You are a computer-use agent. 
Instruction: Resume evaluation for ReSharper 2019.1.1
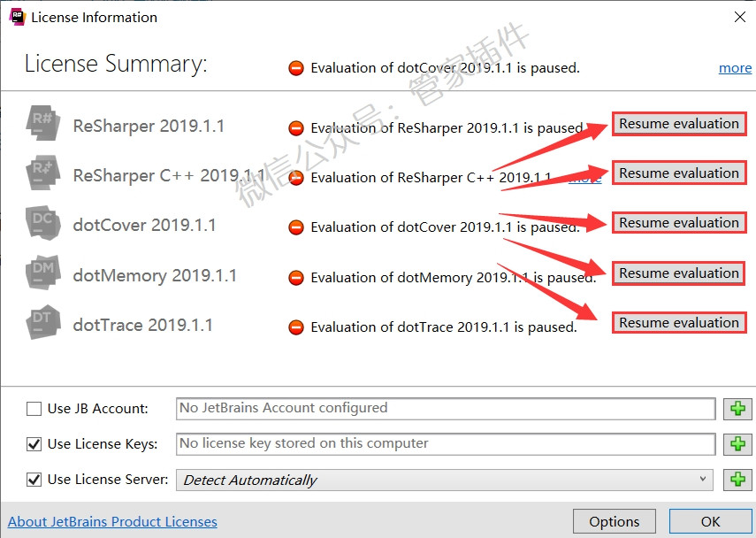coord(679,124)
